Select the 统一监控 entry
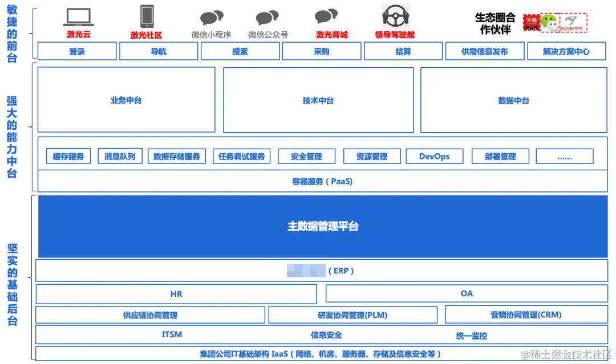The height and width of the screenshot is (364, 616). [x=472, y=336]
